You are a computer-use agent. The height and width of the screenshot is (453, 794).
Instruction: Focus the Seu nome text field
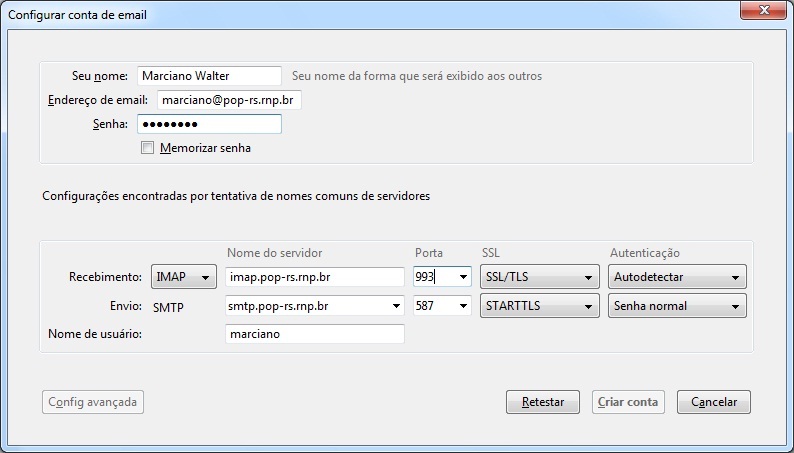[209, 76]
